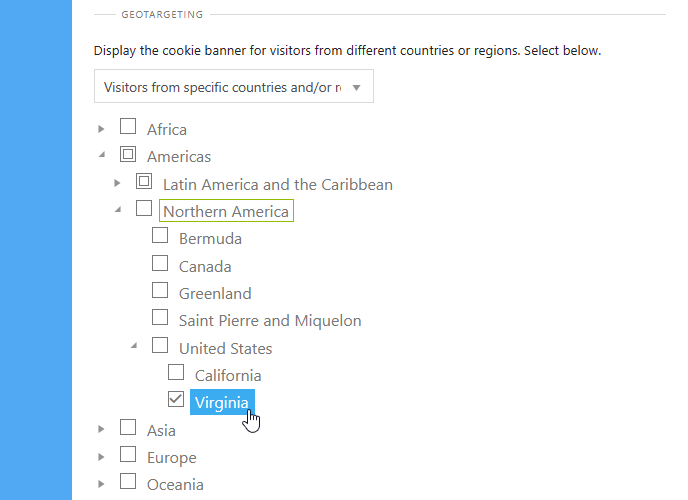Check the United States checkbox
The image size is (688, 500).
click(160, 345)
